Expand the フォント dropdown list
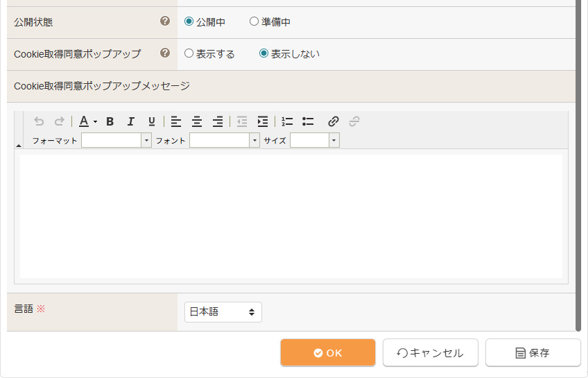The width and height of the screenshot is (588, 378). tap(225, 141)
